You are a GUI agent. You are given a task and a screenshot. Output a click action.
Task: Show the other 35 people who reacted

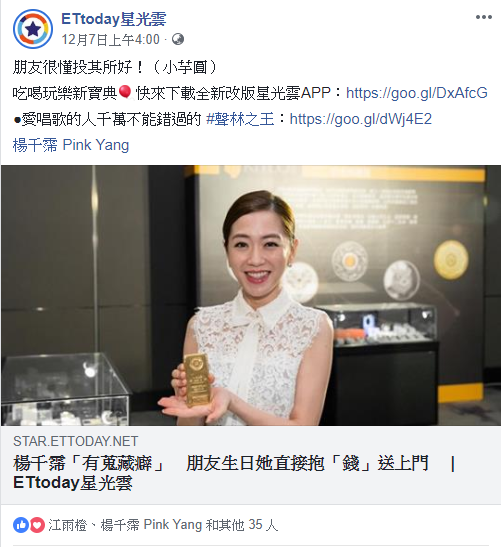(242, 525)
